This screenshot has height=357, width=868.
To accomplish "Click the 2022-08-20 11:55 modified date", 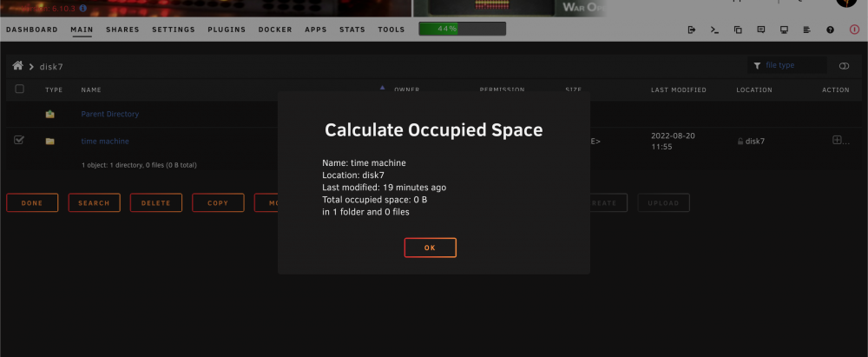I will 674,142.
